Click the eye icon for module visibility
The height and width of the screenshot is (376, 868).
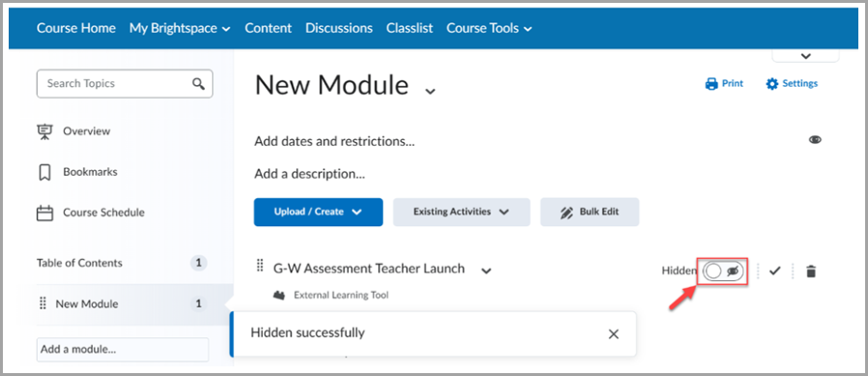[815, 140]
